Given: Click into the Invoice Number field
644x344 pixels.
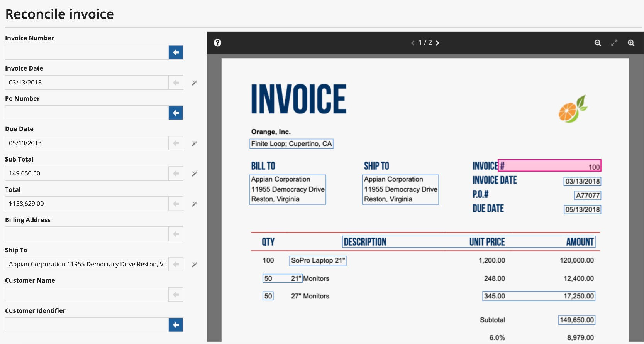Looking at the screenshot, I should pos(86,52).
